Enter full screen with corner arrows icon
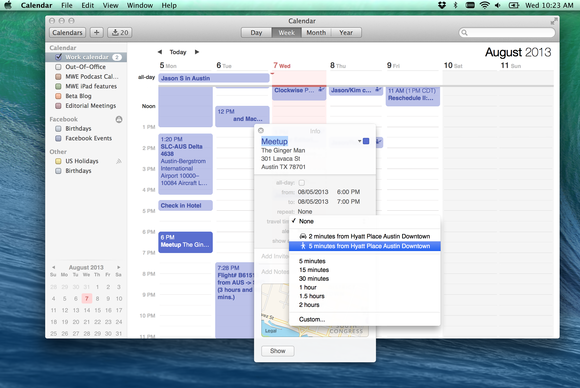 (x=554, y=21)
